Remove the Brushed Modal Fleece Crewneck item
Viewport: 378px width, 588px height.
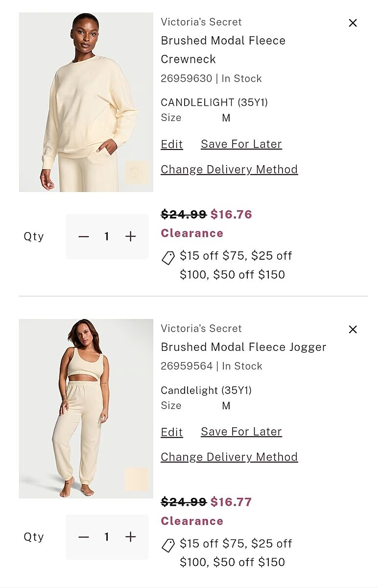click(x=353, y=23)
